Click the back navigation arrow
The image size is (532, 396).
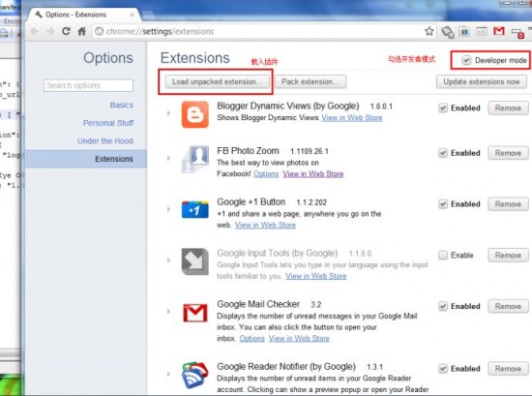[x=35, y=31]
